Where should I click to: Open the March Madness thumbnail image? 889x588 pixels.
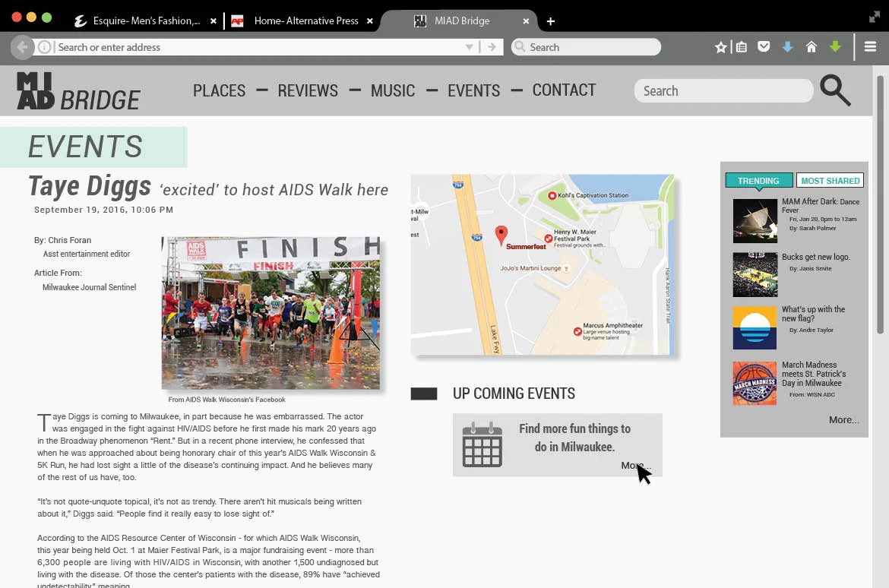click(x=755, y=384)
